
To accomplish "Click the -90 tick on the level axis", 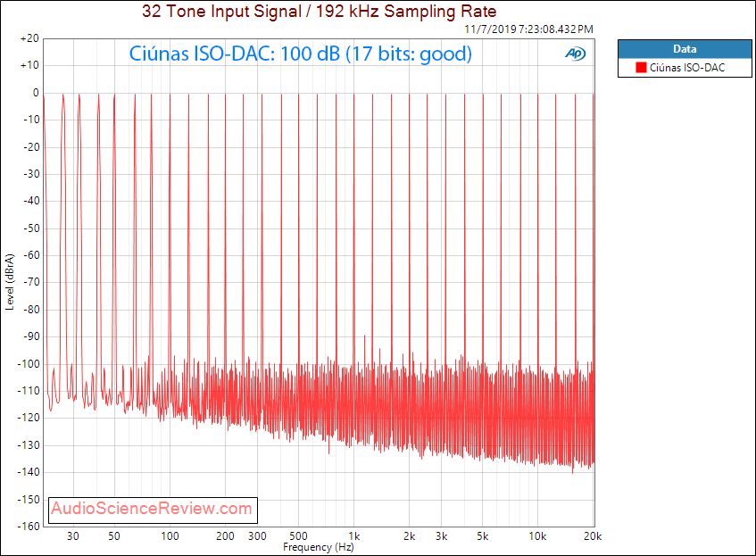I will tap(31, 336).
